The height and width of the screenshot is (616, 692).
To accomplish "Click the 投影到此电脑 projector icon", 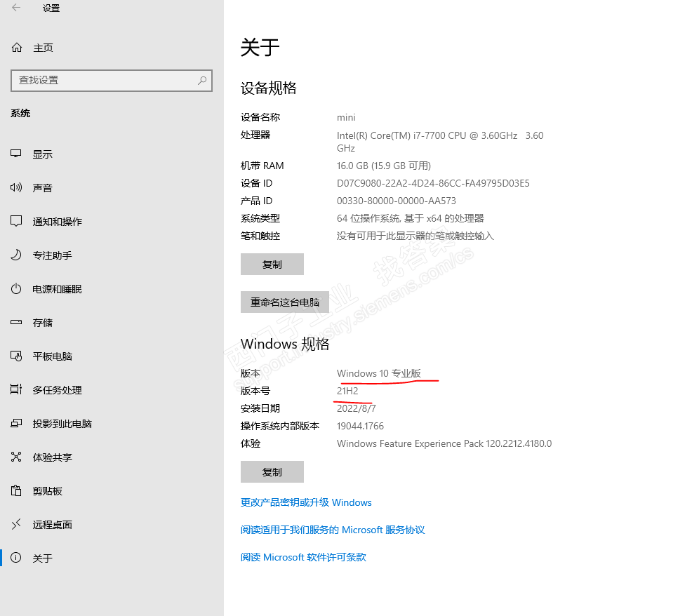I will [x=16, y=424].
